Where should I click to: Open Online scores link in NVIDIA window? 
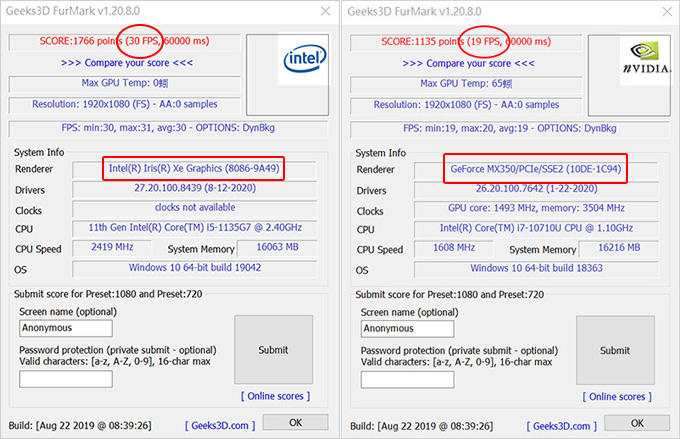click(617, 396)
